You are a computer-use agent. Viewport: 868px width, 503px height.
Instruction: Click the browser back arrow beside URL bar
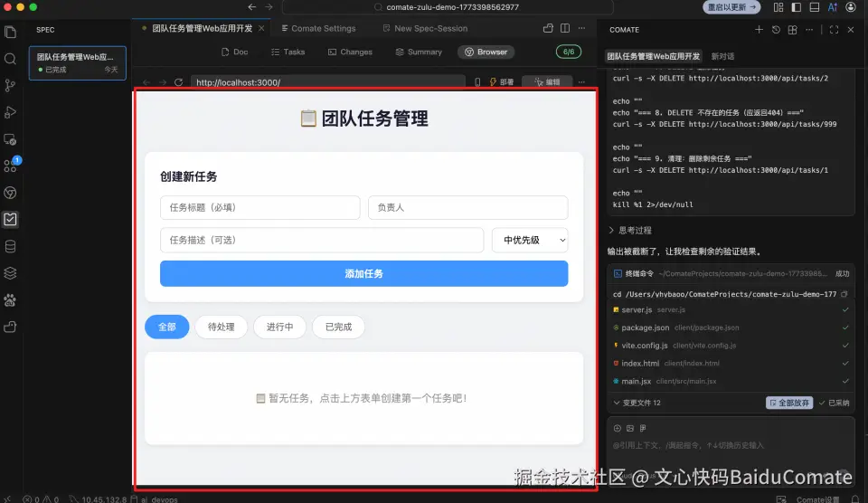click(x=146, y=82)
